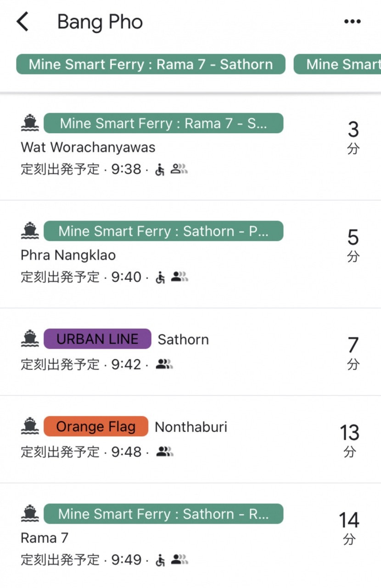Tap the Sathorn destination on the URBAN LINE row
381x588 pixels.
[x=183, y=339]
